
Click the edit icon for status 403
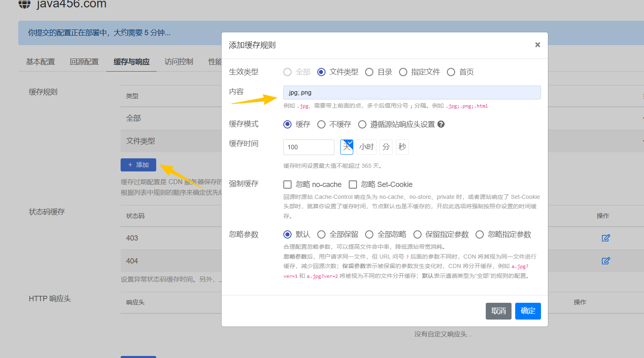[x=606, y=238]
